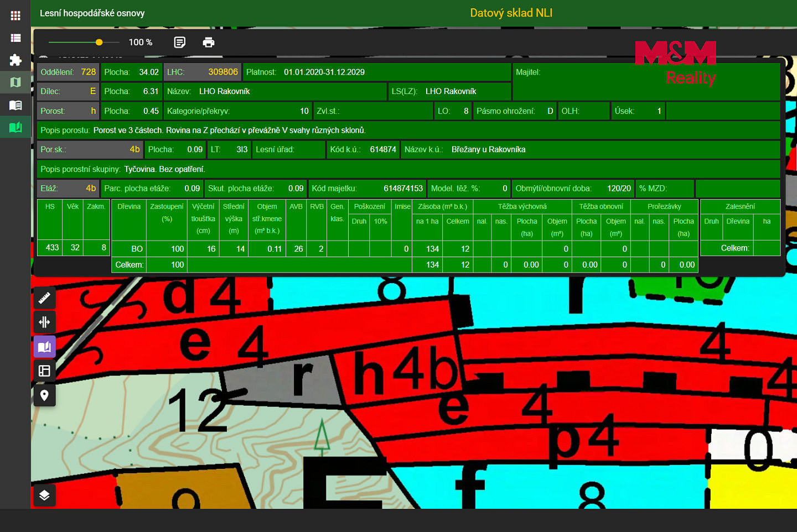Click the Oddělení 728 field
This screenshot has width=797, height=532.
pyautogui.click(x=68, y=72)
